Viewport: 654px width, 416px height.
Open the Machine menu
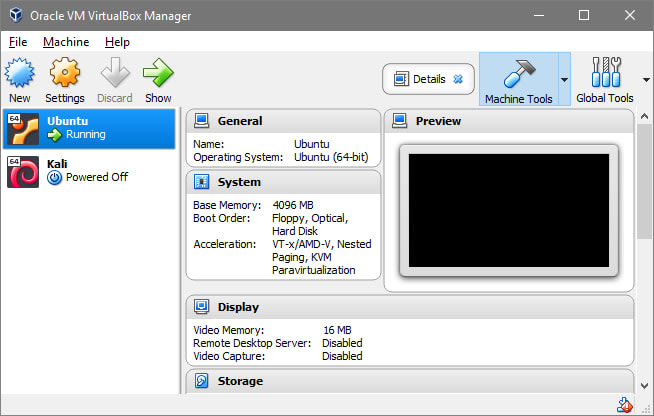[x=66, y=42]
